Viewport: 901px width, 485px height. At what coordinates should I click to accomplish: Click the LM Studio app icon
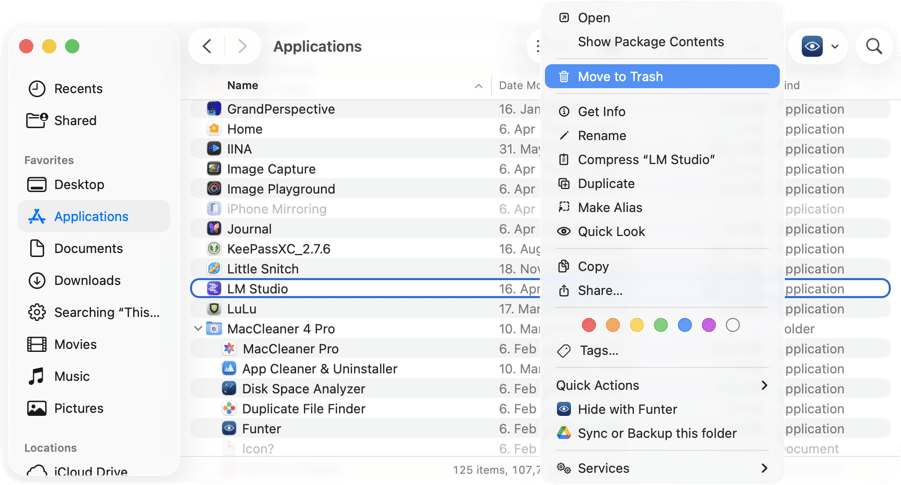(214, 288)
